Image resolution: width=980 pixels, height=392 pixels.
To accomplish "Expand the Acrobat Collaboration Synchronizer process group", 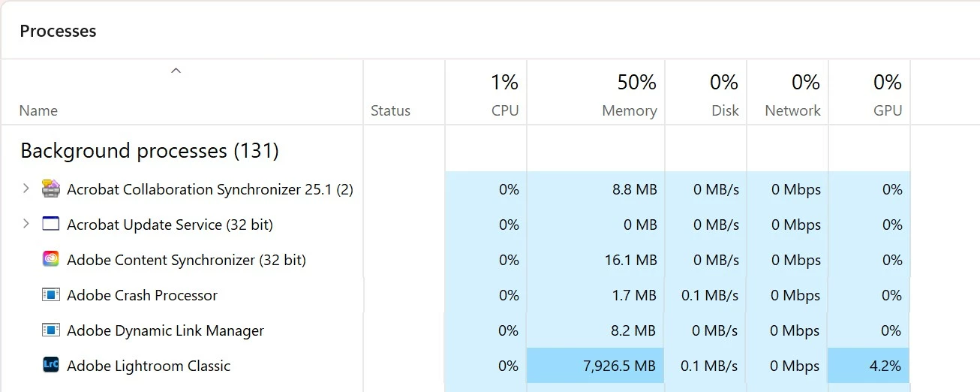I will 26,188.
